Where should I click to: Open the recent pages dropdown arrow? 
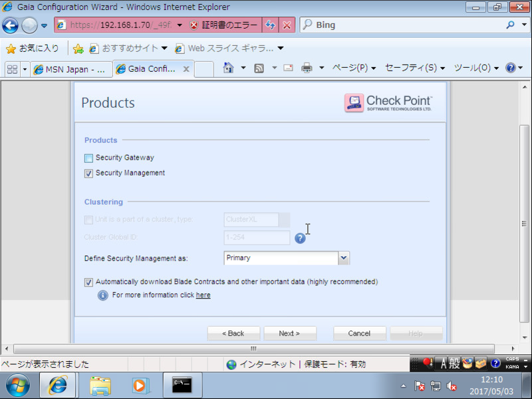click(x=44, y=25)
